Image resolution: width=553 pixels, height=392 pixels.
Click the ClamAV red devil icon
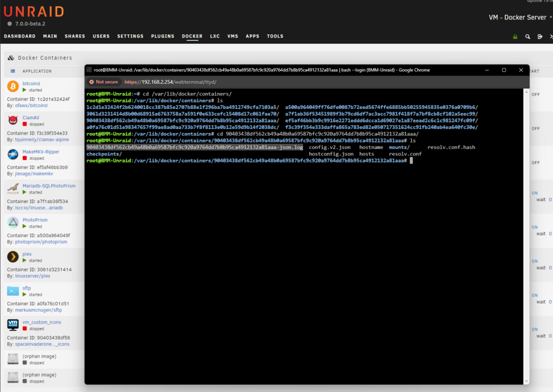[13, 121]
